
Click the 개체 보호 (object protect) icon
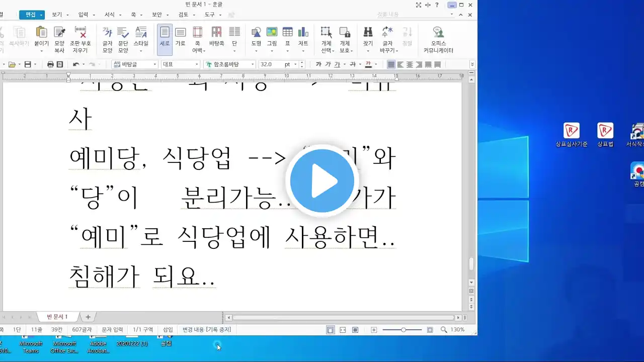345,32
